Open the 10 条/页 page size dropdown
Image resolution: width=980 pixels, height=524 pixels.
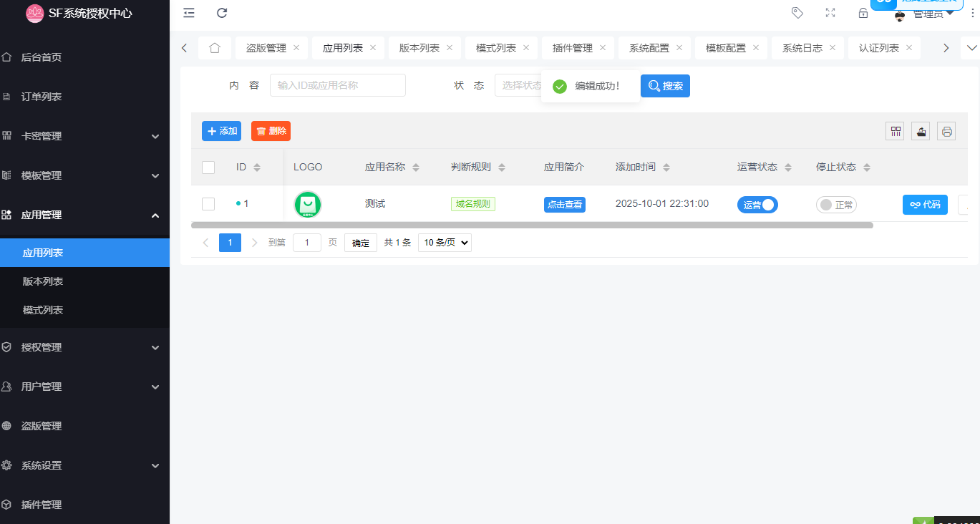(444, 242)
